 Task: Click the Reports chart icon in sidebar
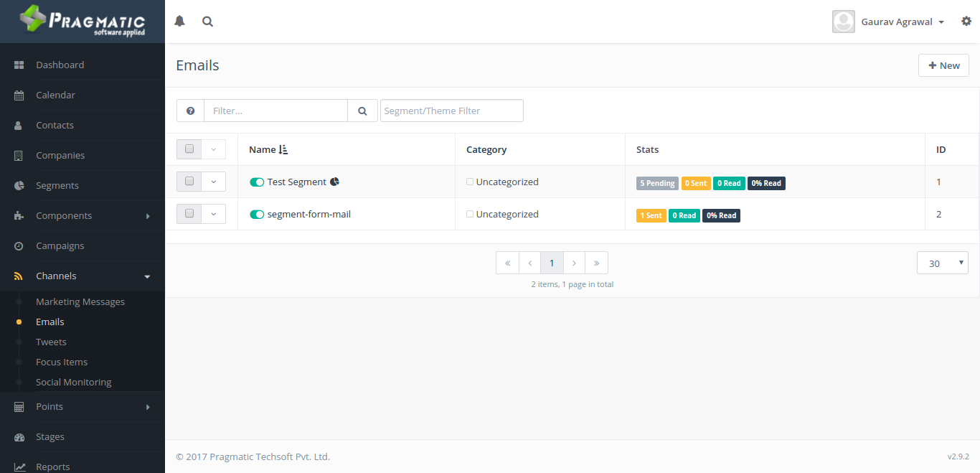[x=19, y=467]
